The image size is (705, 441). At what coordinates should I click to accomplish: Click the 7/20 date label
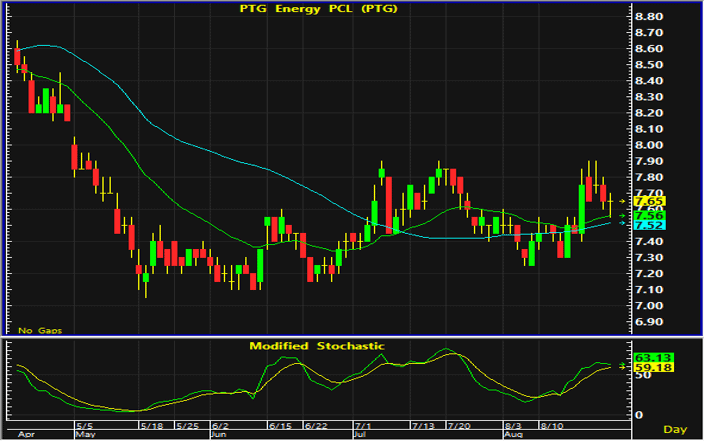pos(459,426)
